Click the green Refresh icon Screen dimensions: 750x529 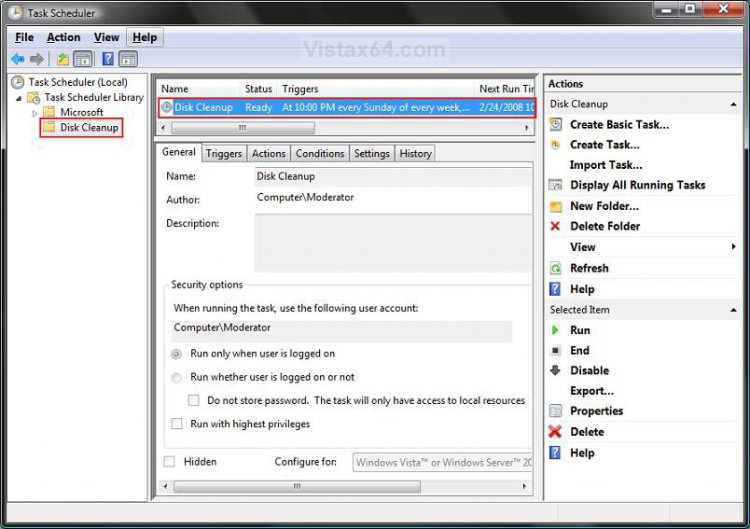click(555, 268)
